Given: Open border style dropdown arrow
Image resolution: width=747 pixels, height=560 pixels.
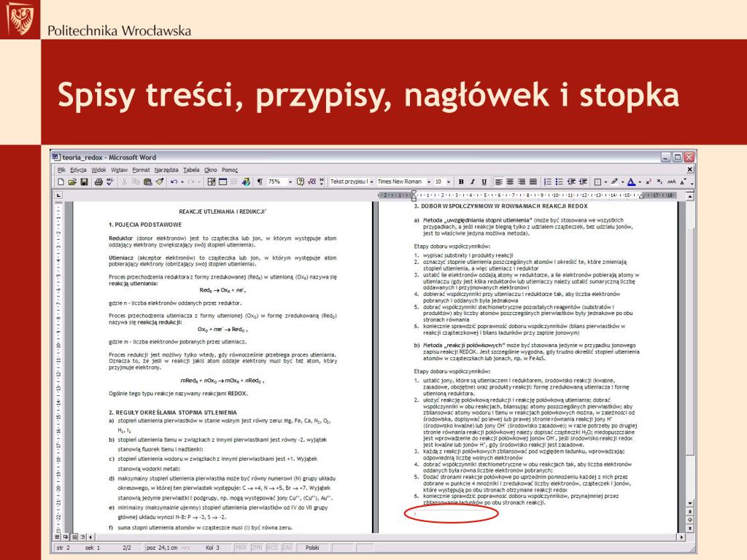Looking at the screenshot, I should pyautogui.click(x=605, y=182).
